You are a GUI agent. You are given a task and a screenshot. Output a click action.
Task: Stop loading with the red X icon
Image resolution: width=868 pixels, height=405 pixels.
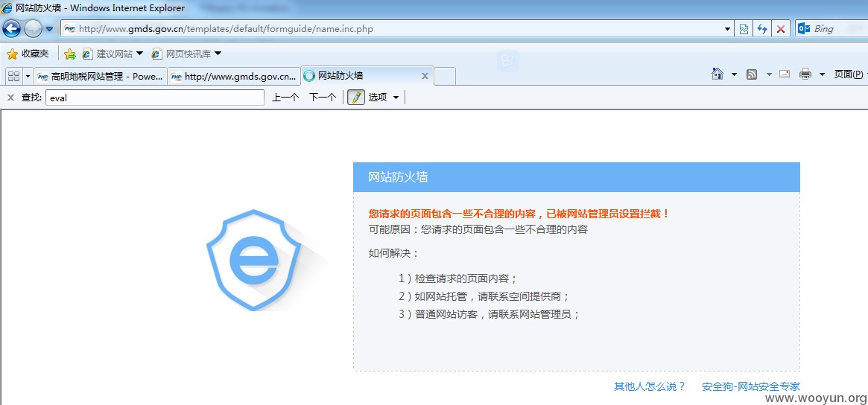781,29
